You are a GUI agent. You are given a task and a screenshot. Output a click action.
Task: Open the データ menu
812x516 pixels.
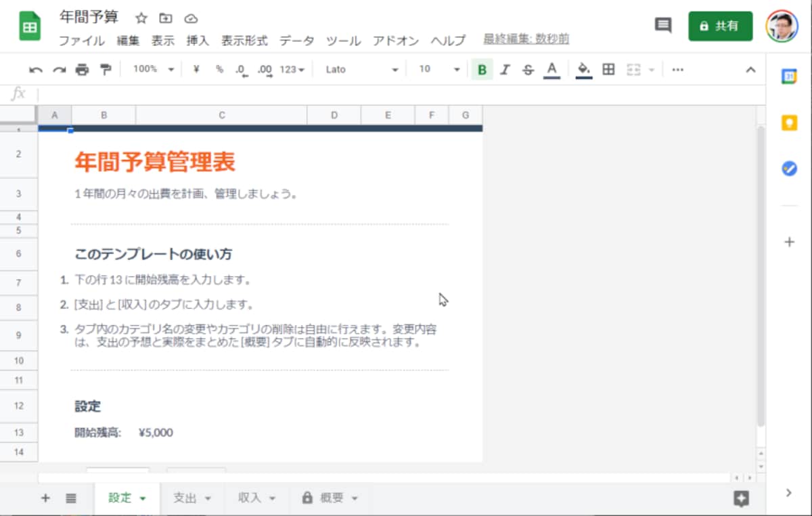coord(296,41)
